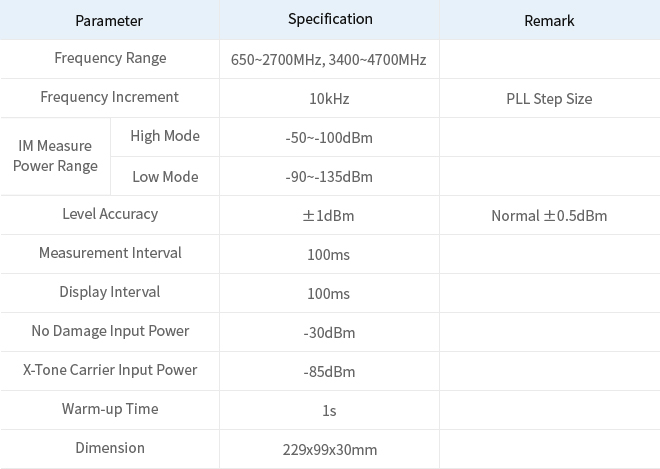Click the Remark column header
660x469 pixels.
(549, 21)
